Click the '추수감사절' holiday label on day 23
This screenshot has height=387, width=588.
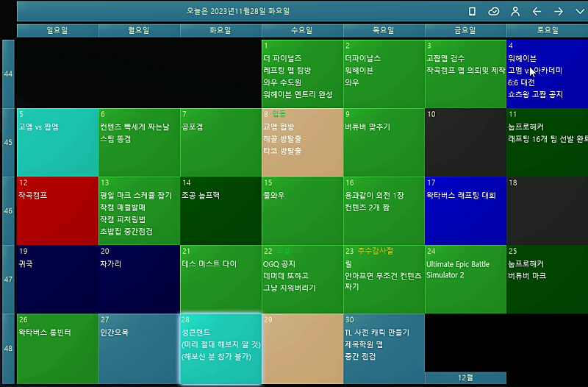(376, 251)
